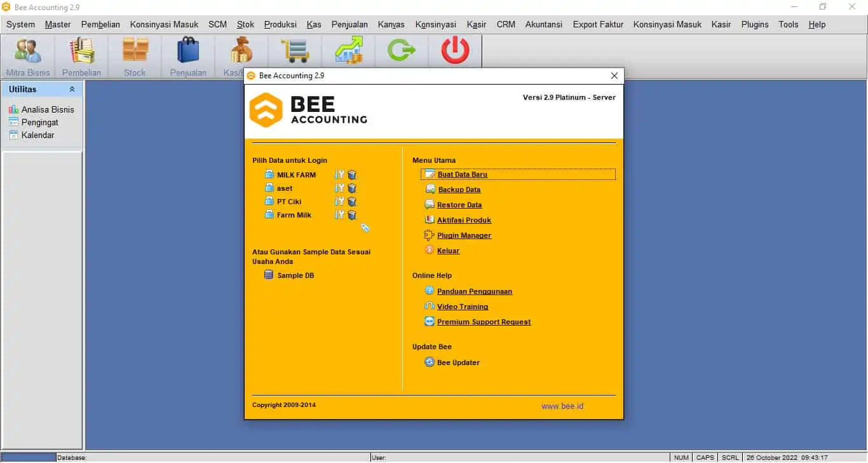
Task: Collapse the Utilitas panel chevron
Action: point(72,90)
